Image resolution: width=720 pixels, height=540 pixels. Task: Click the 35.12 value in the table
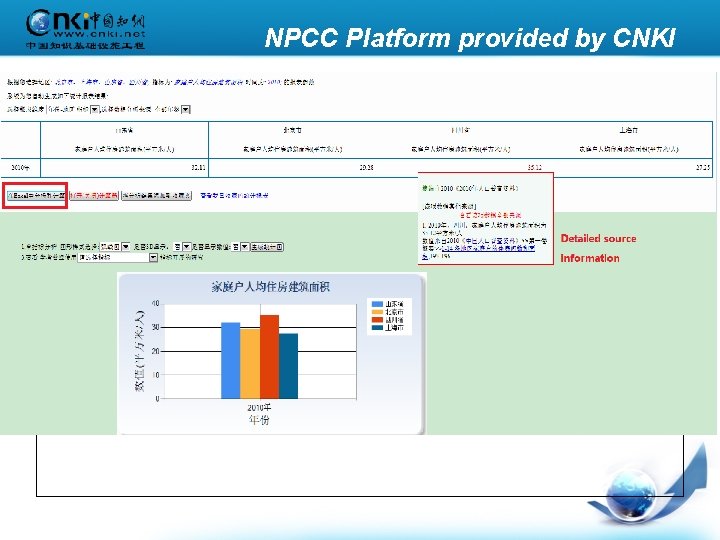click(534, 168)
